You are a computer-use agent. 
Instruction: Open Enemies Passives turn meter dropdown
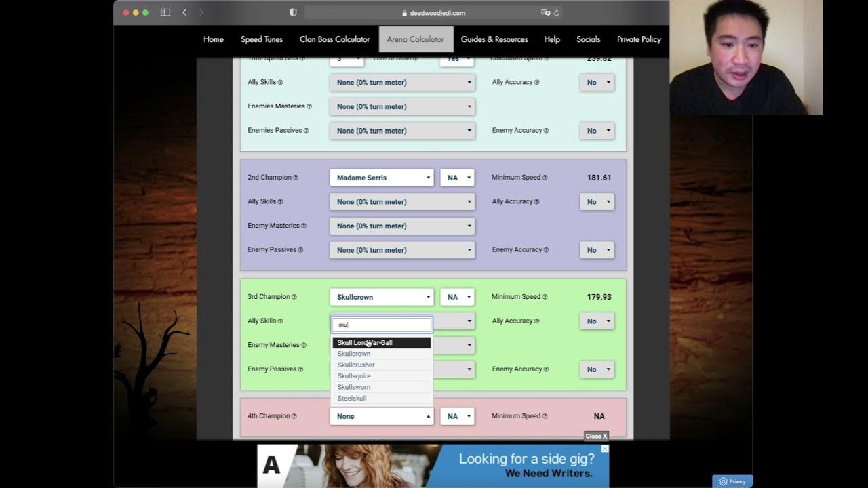click(402, 131)
